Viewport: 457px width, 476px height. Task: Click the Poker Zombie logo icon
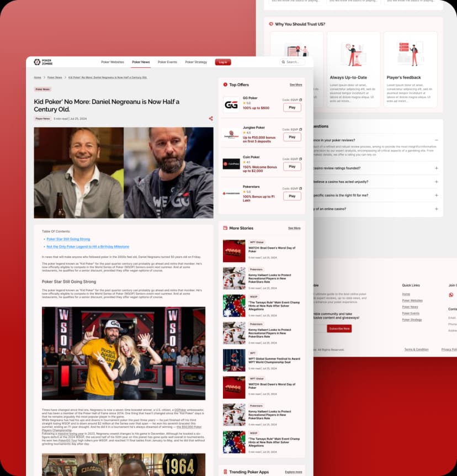click(37, 62)
